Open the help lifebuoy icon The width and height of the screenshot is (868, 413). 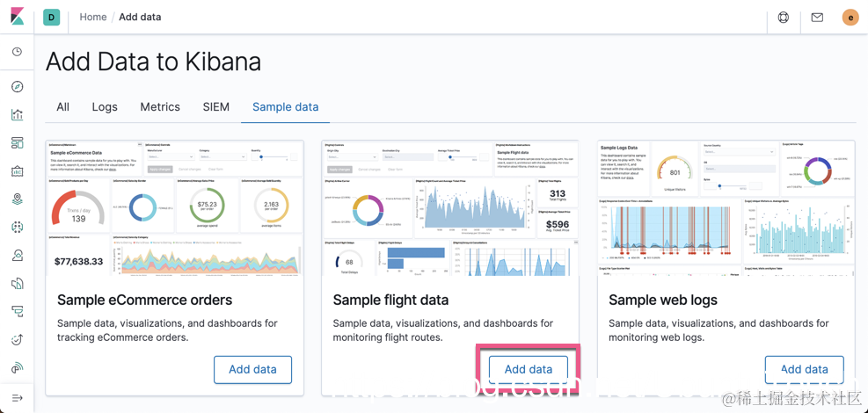[x=783, y=18]
